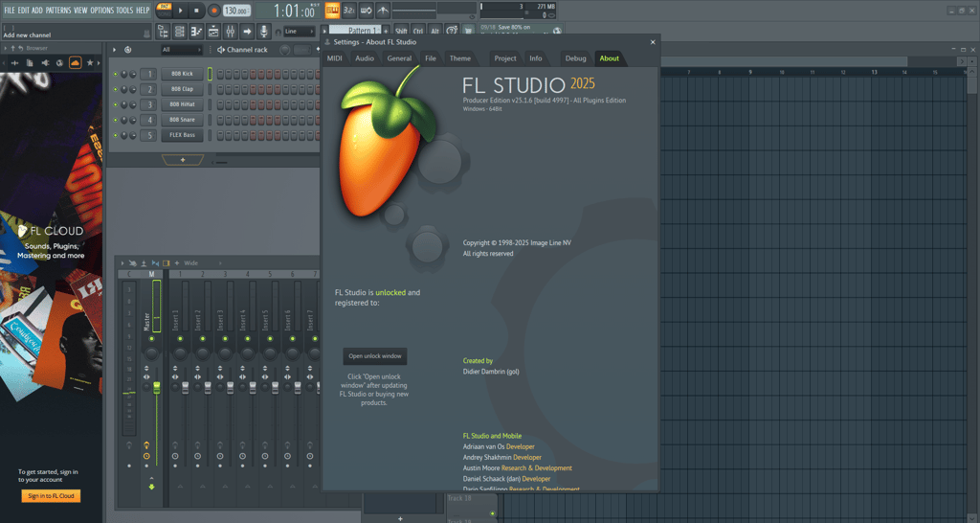Click the Stop button in transport
The height and width of the screenshot is (523, 980).
point(196,10)
